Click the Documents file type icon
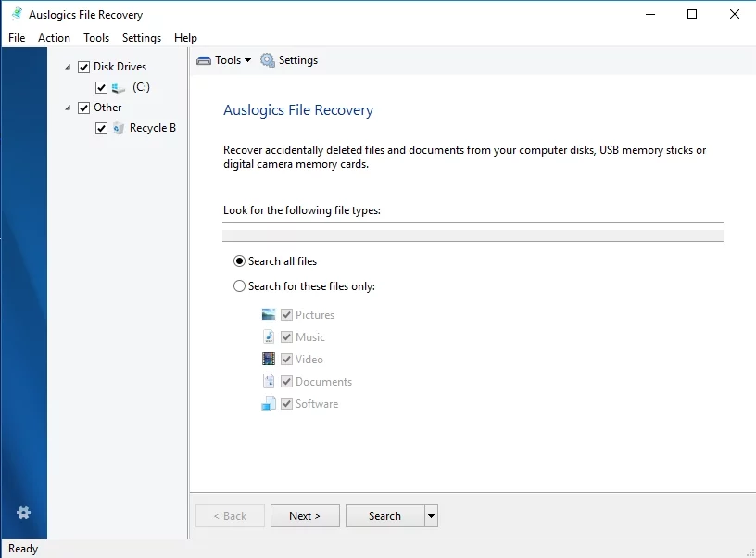 [269, 381]
